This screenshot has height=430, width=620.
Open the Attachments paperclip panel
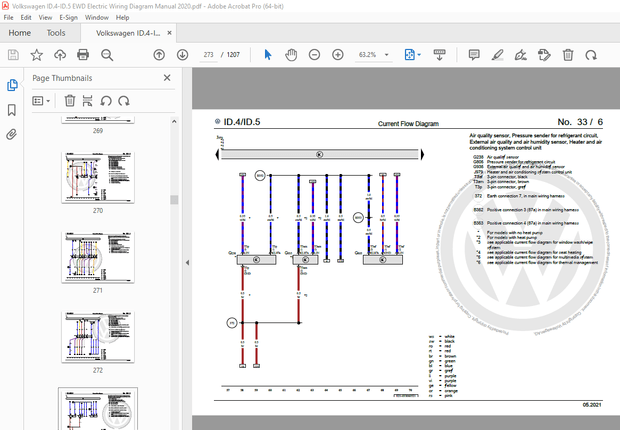pos(12,134)
